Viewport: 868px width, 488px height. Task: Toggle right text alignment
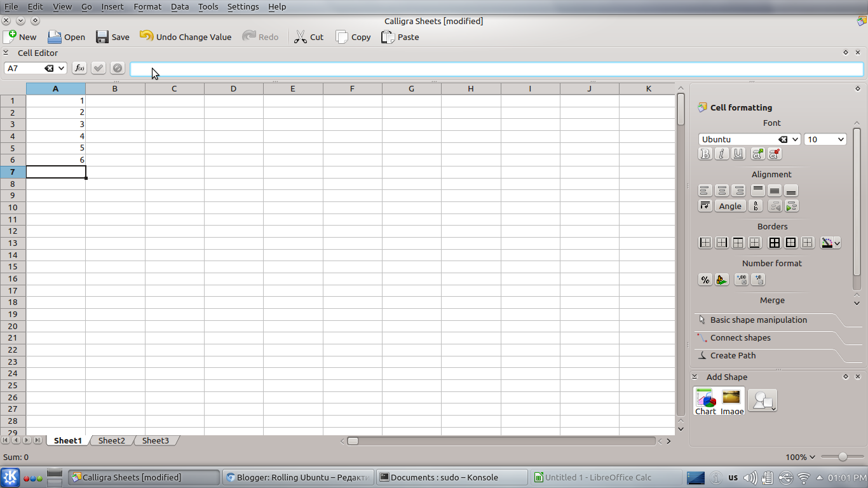pyautogui.click(x=738, y=190)
